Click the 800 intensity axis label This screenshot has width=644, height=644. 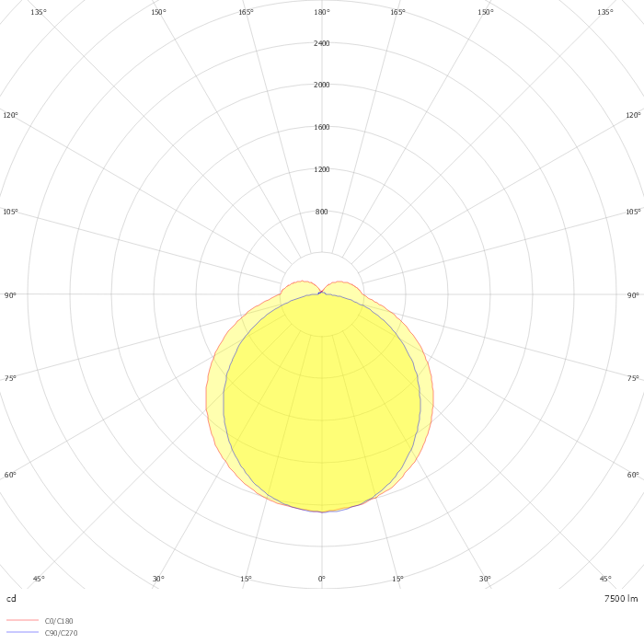click(x=322, y=212)
